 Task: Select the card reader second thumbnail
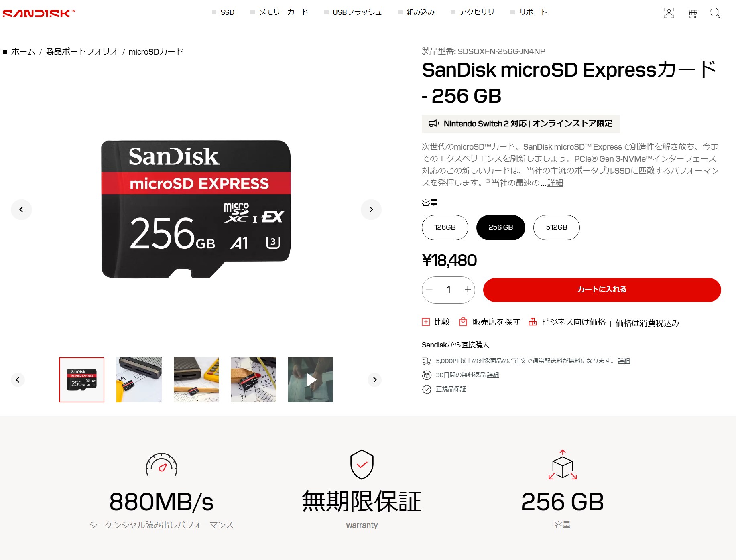point(139,380)
